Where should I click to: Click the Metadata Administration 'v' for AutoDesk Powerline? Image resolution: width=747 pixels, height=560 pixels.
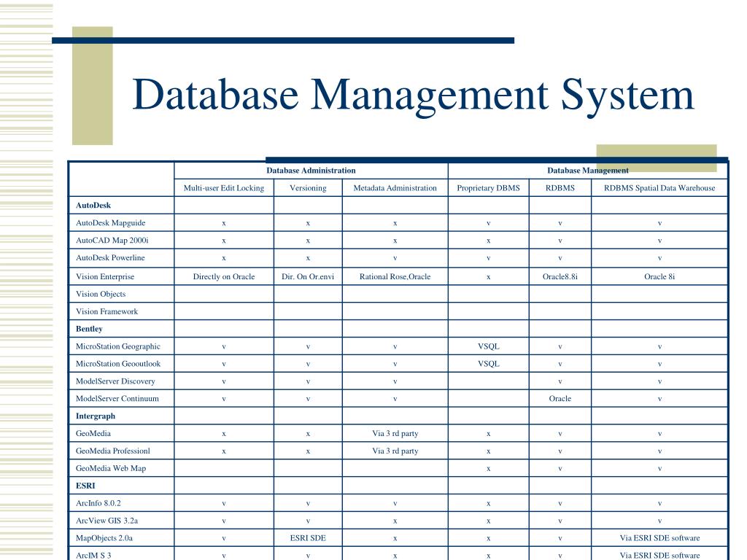tap(395, 258)
